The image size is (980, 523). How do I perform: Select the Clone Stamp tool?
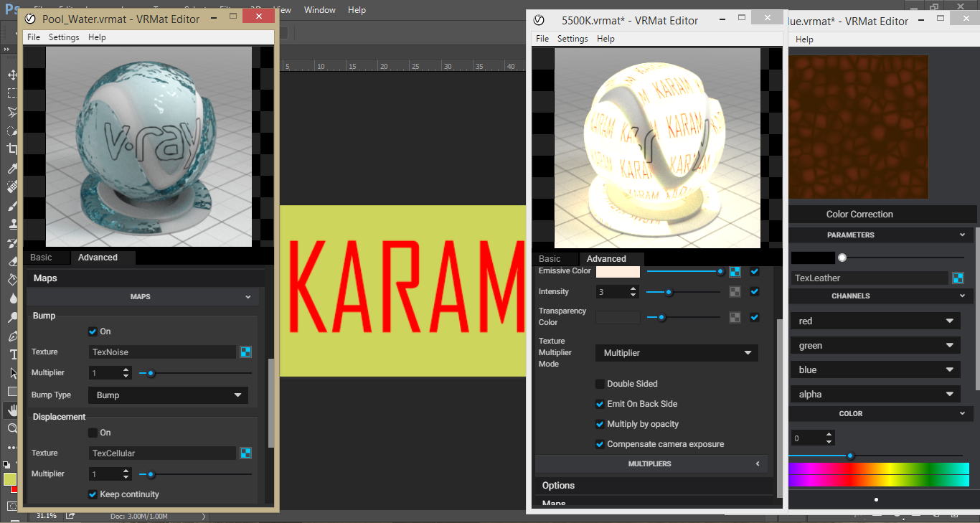(x=12, y=224)
